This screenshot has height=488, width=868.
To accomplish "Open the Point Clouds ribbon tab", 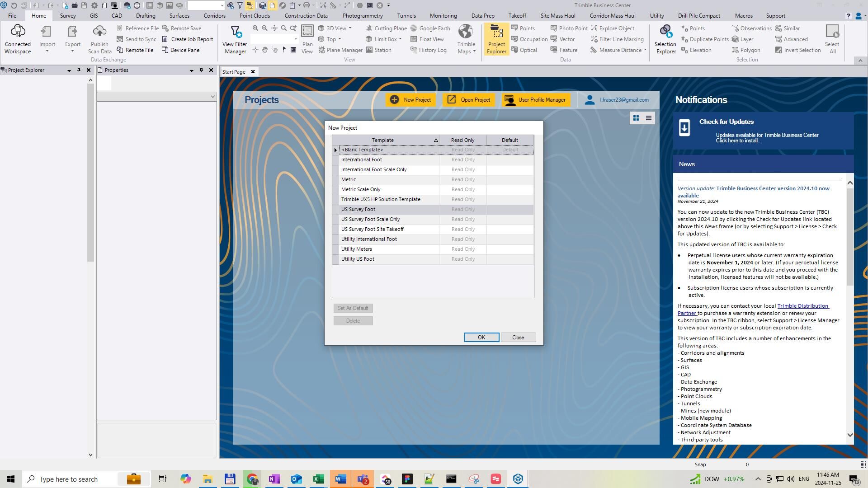I will [x=255, y=16].
